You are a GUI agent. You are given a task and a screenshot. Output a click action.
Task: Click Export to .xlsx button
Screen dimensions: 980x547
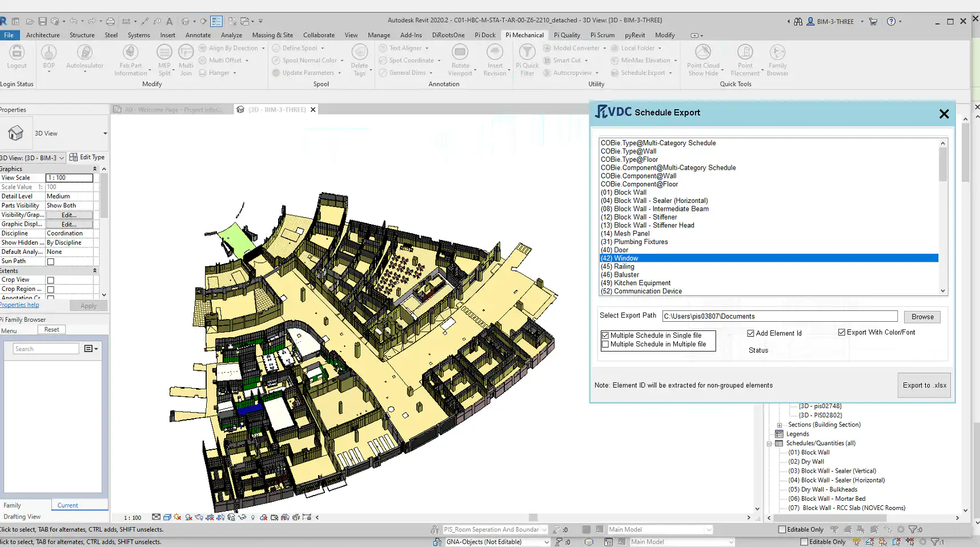(x=924, y=385)
